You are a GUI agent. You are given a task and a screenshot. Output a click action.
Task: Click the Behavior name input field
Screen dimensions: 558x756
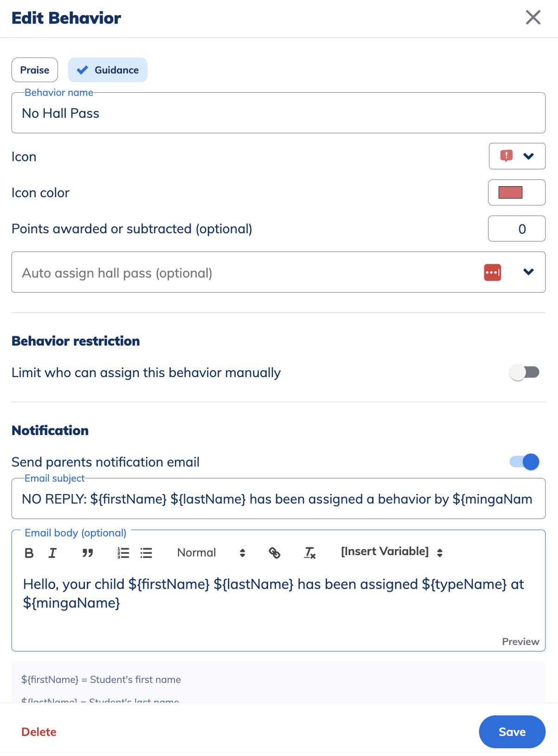(x=278, y=114)
